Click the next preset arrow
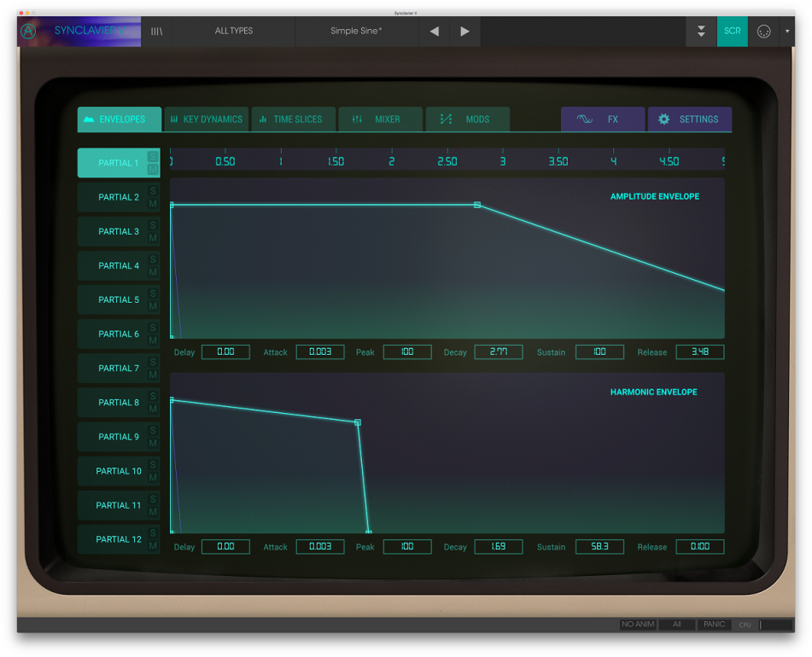The width and height of the screenshot is (812, 657). click(464, 32)
